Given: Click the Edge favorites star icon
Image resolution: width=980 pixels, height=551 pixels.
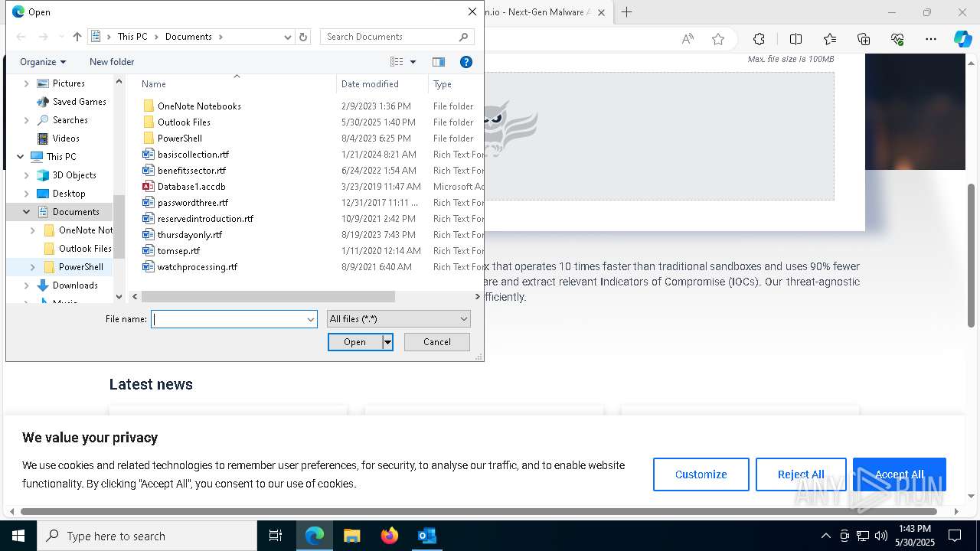Looking at the screenshot, I should 718,39.
